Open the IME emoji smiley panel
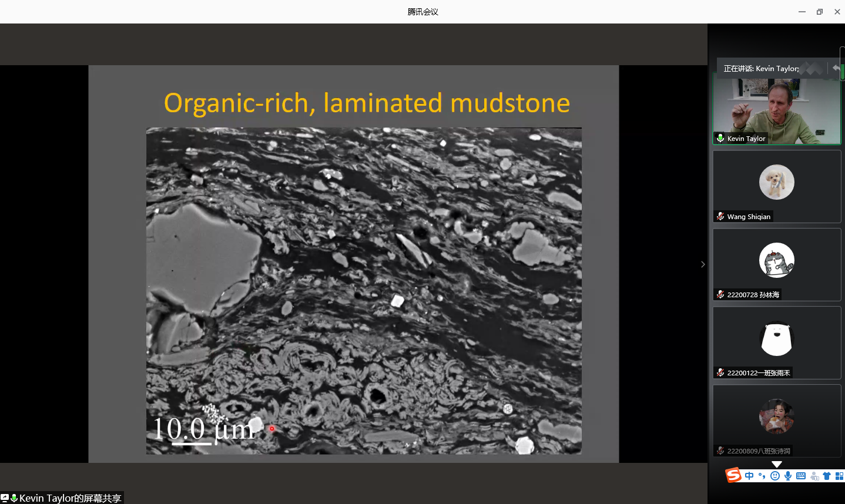Image resolution: width=845 pixels, height=504 pixels. tap(775, 476)
